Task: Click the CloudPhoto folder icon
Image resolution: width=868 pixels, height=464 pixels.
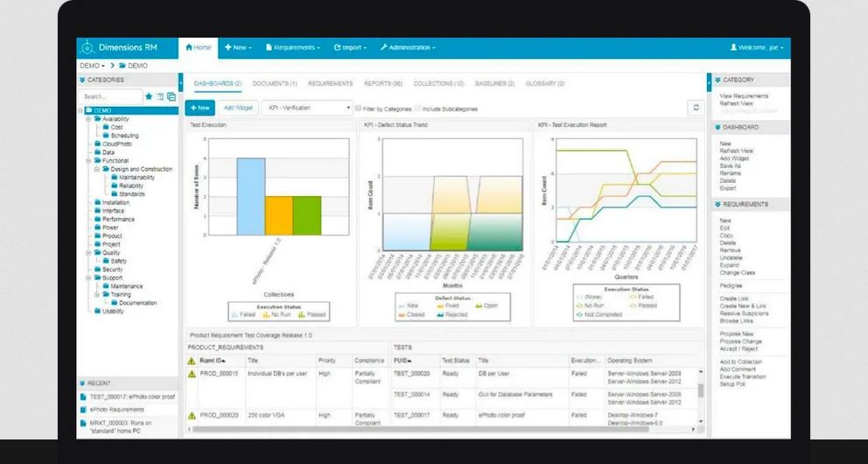Action: click(x=97, y=144)
